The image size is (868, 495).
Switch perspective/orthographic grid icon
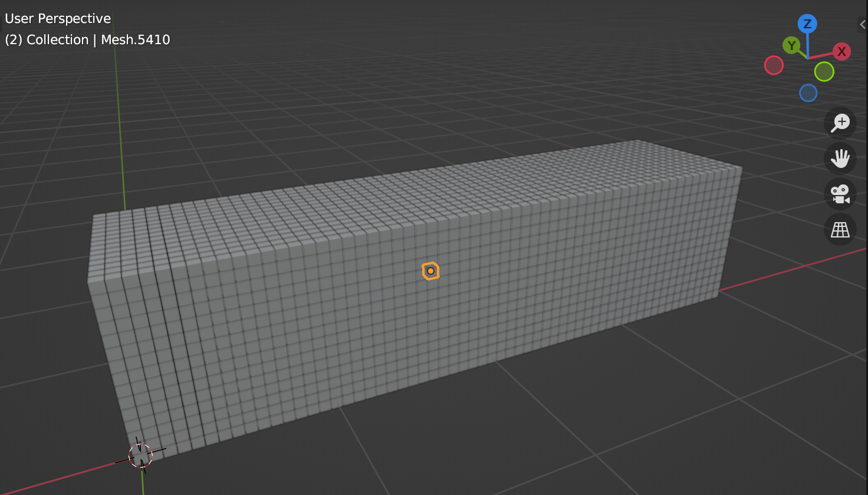pos(840,229)
